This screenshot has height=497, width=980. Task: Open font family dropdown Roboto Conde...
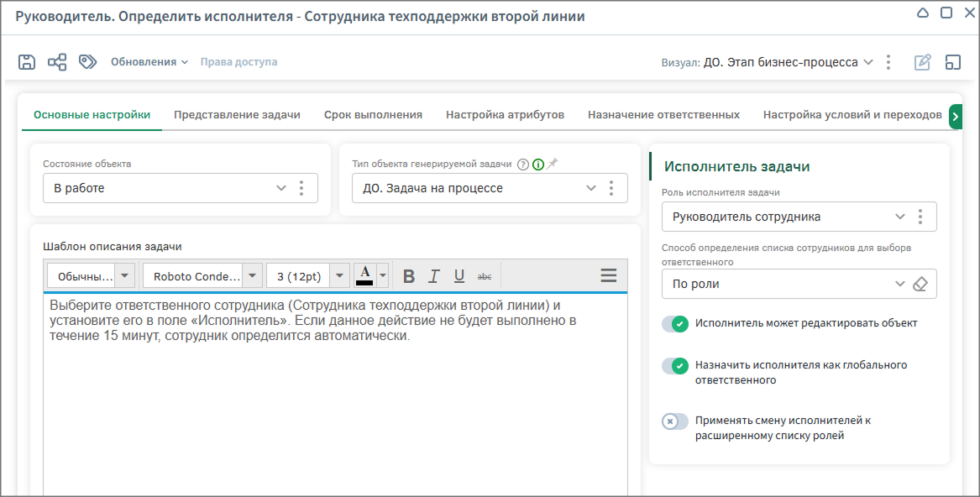(202, 275)
